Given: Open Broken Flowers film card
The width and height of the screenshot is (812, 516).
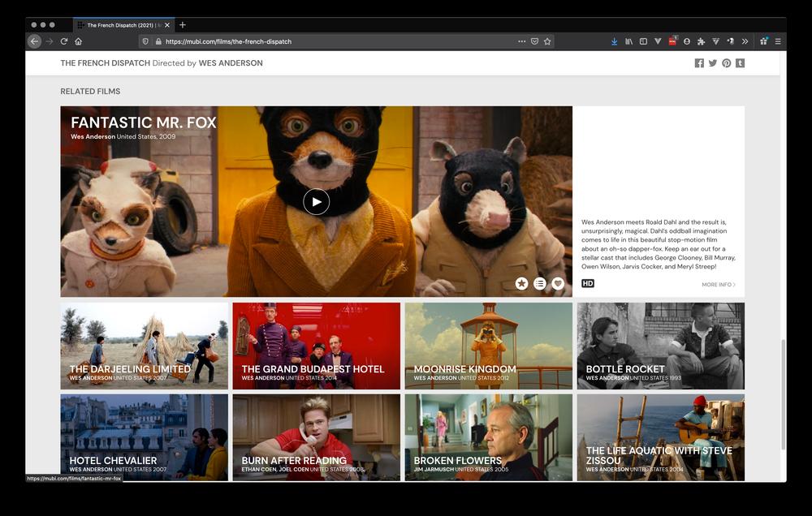Looking at the screenshot, I should click(x=488, y=437).
